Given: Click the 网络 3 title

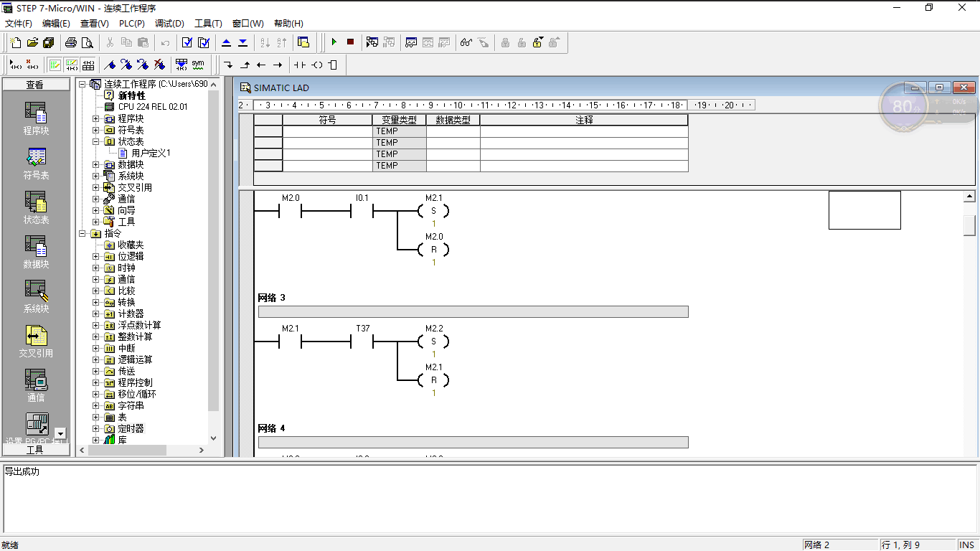Looking at the screenshot, I should click(x=271, y=298).
